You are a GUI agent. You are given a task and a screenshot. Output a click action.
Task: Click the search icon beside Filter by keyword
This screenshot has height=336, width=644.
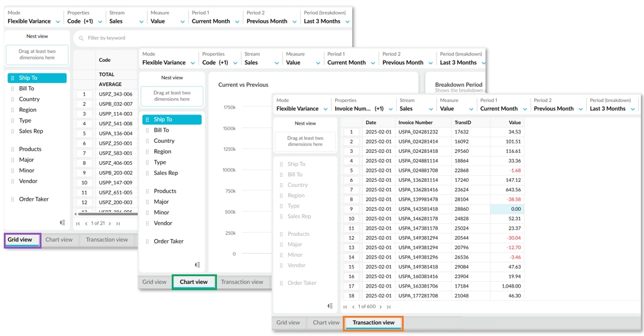click(x=81, y=38)
